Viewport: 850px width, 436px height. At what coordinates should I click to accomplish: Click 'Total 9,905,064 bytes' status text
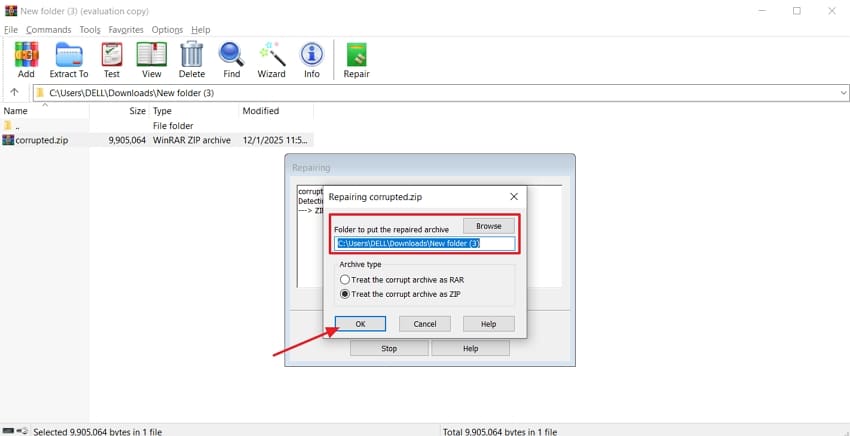click(500, 432)
